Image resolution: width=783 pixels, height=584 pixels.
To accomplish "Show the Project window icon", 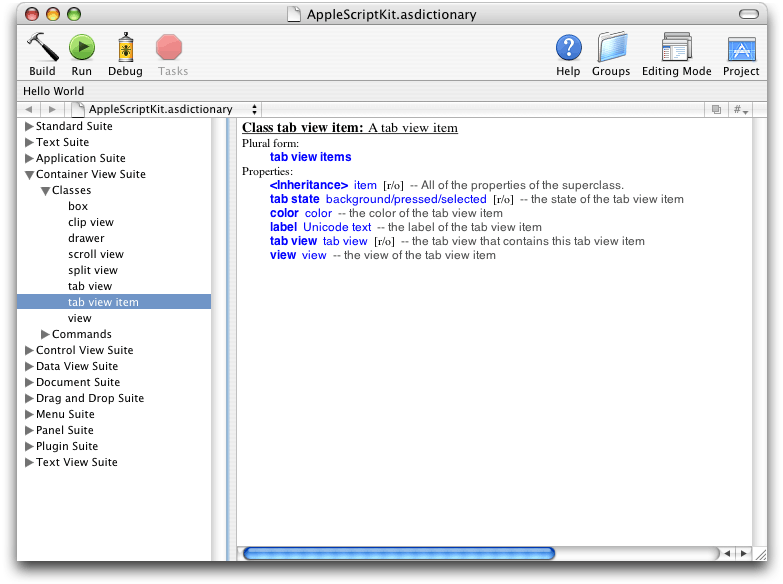I will pyautogui.click(x=741, y=47).
